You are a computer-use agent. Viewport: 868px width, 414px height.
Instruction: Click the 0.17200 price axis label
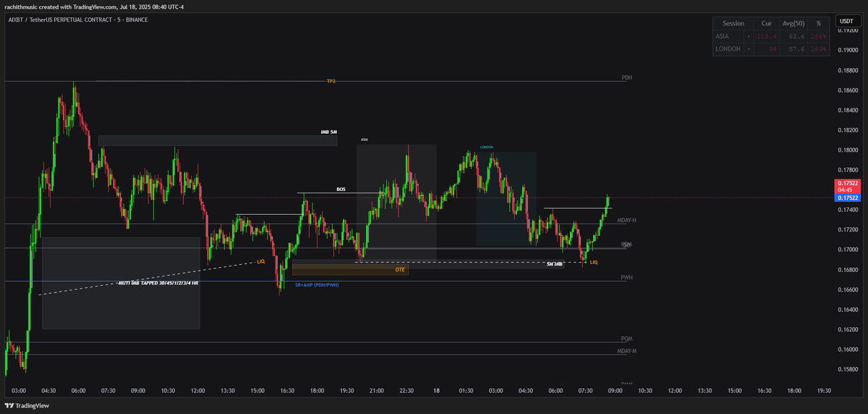tap(848, 230)
